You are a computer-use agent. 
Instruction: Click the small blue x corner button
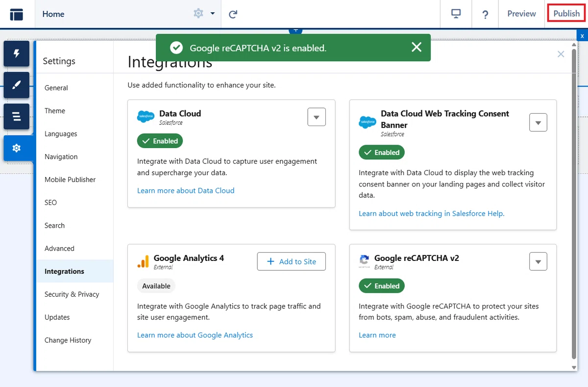pos(582,36)
